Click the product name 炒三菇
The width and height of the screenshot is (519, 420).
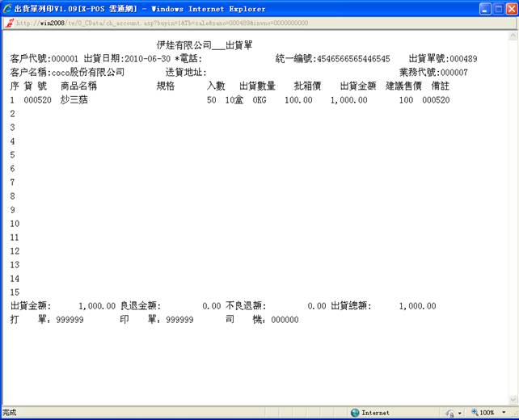pos(74,100)
